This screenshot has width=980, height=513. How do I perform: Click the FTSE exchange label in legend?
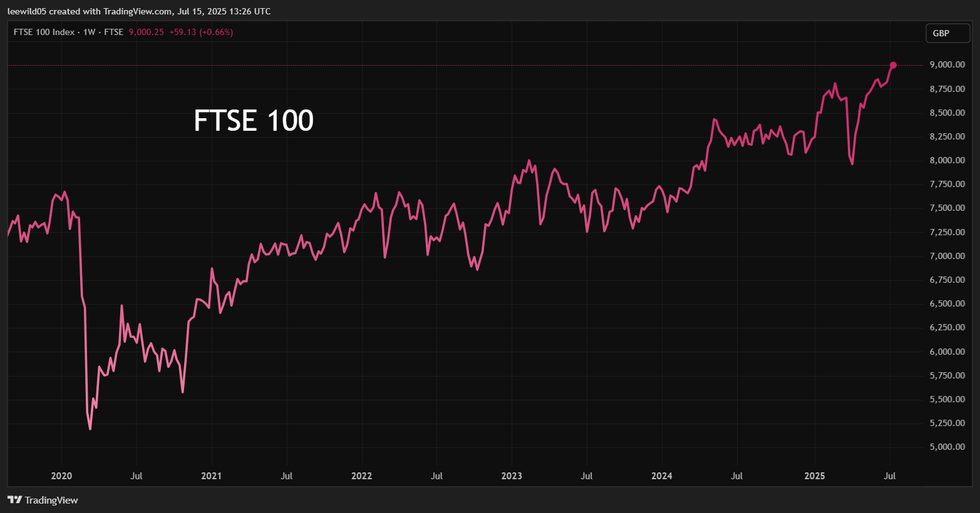pyautogui.click(x=114, y=32)
